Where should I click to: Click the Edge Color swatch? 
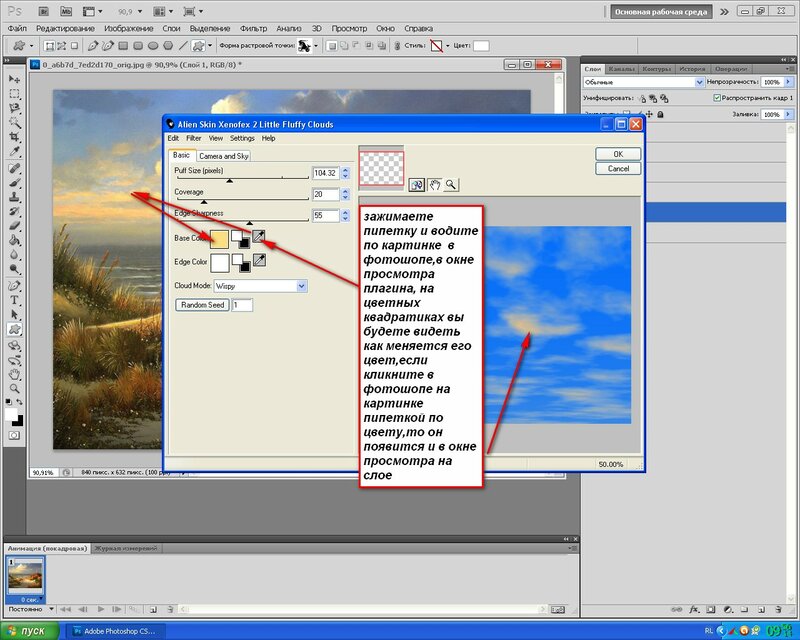pos(219,263)
